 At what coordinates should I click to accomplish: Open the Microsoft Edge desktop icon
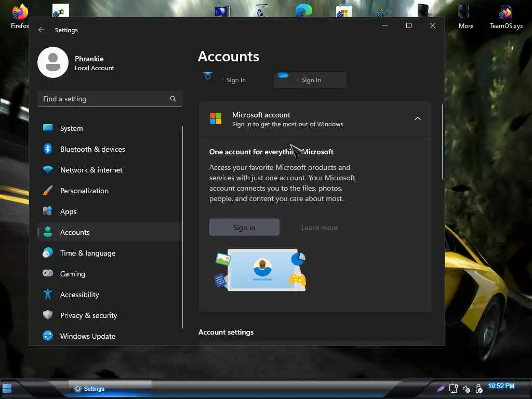pyautogui.click(x=303, y=10)
